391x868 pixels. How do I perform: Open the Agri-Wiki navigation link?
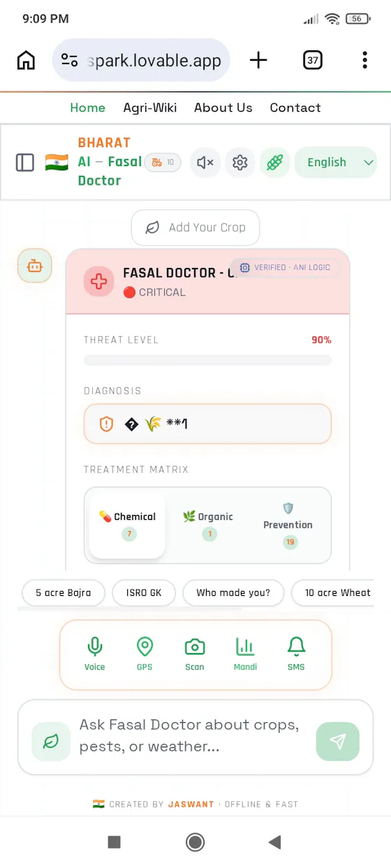coord(150,107)
